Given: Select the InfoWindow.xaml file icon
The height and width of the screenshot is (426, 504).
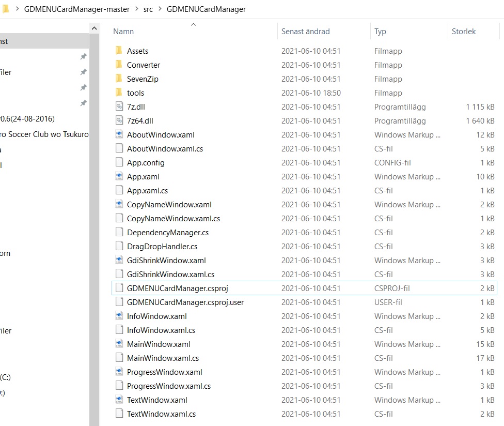Looking at the screenshot, I should click(x=119, y=316).
